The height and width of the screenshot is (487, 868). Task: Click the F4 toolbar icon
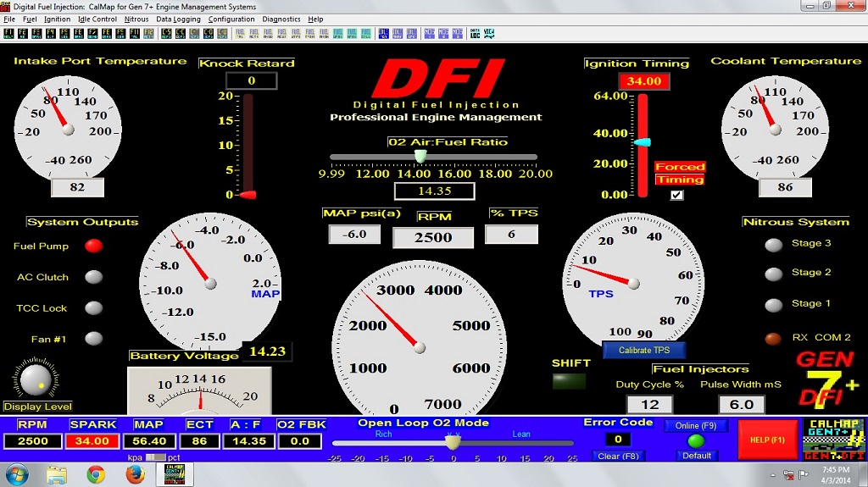click(50, 34)
